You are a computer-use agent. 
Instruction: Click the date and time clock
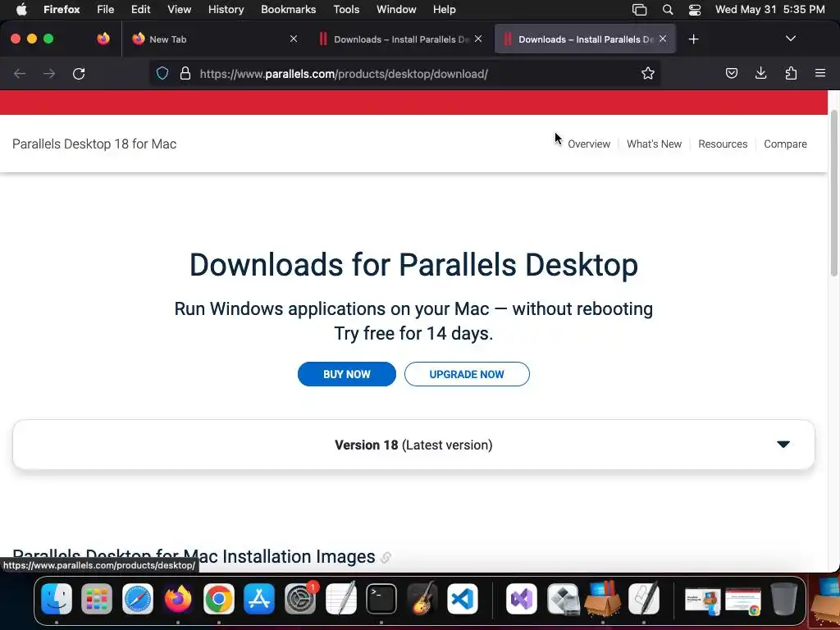tap(769, 10)
